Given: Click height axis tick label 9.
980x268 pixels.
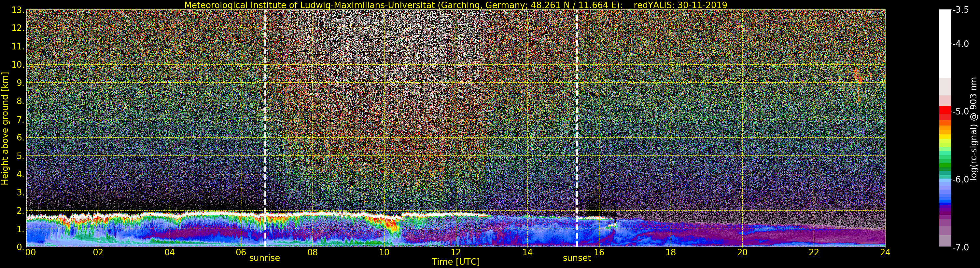Looking at the screenshot, I should [20, 83].
